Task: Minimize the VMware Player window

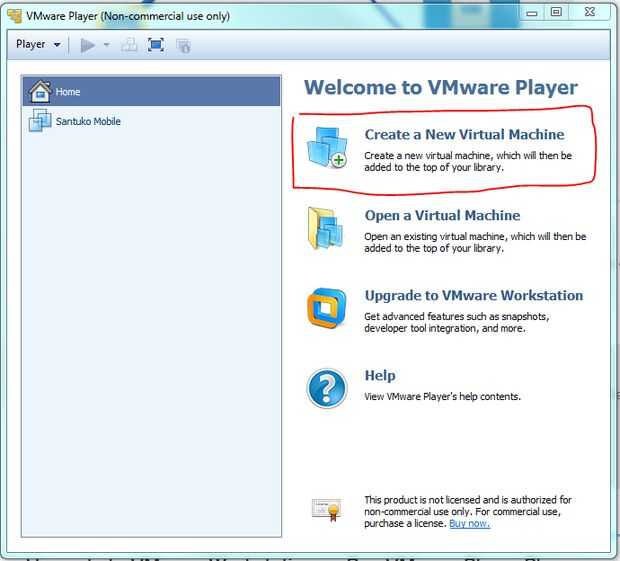Action: 532,13
